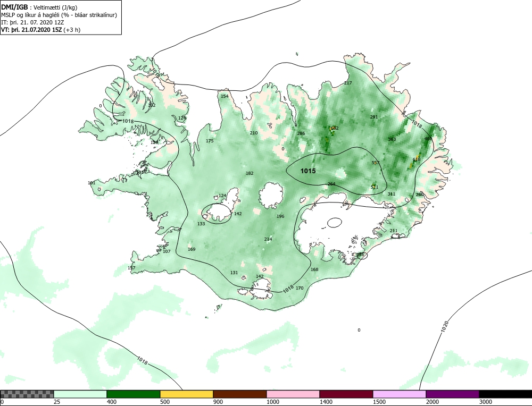The image size is (532, 406).
Task: Choose the brown 900–1000 legend swatch
Action: click(x=240, y=394)
